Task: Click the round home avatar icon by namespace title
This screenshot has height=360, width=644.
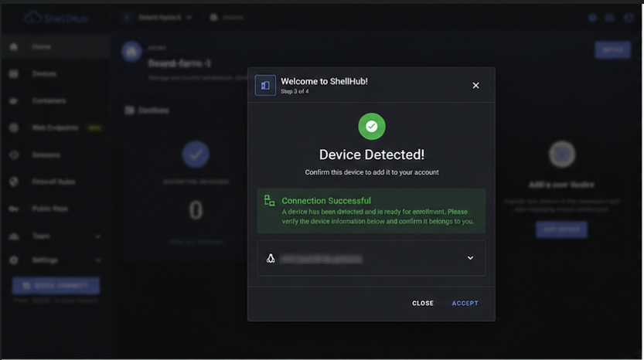Action: point(131,52)
